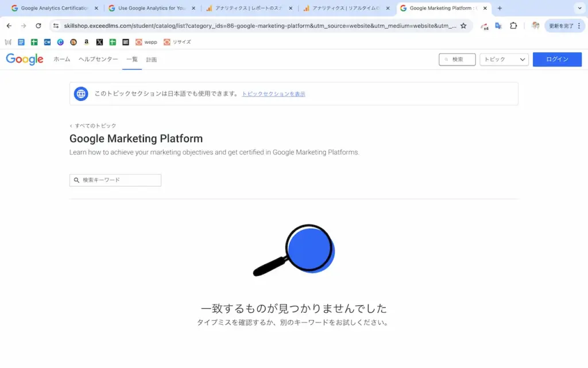This screenshot has width=588, height=368.
Task: Expand the トピック dropdown
Action: click(504, 59)
